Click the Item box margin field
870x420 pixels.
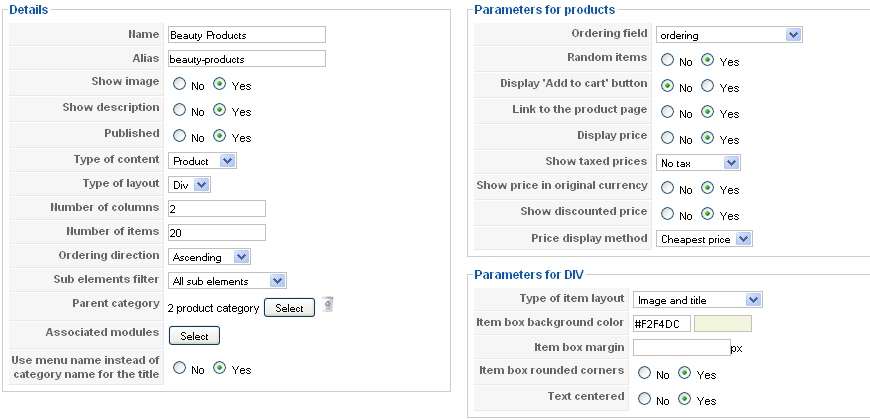coord(682,347)
